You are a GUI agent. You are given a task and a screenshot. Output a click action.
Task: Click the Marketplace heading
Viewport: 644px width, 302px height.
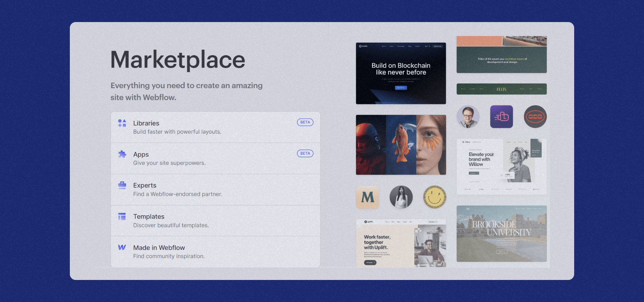point(178,60)
